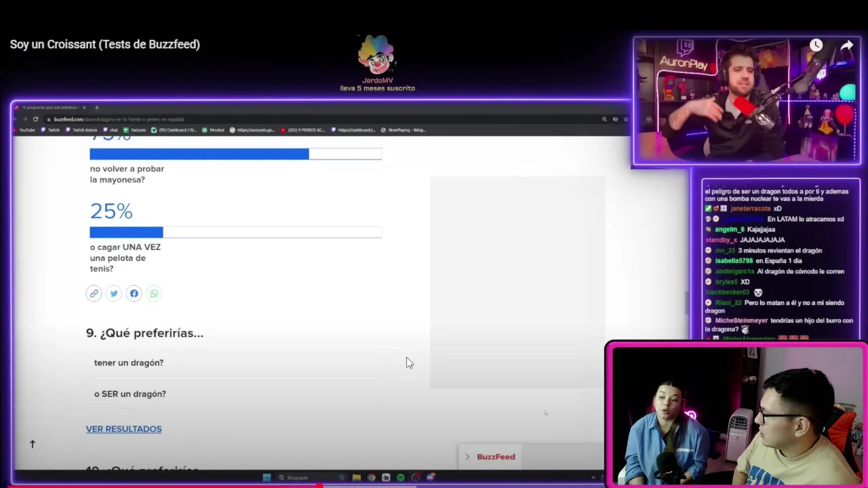This screenshot has height=488, width=868.
Task: Show hidden system tray icons
Action: (x=593, y=477)
